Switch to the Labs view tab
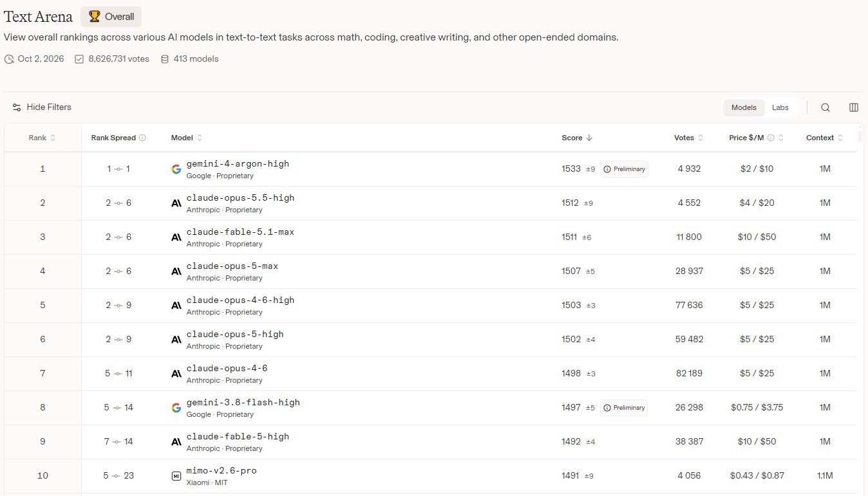 pos(780,107)
